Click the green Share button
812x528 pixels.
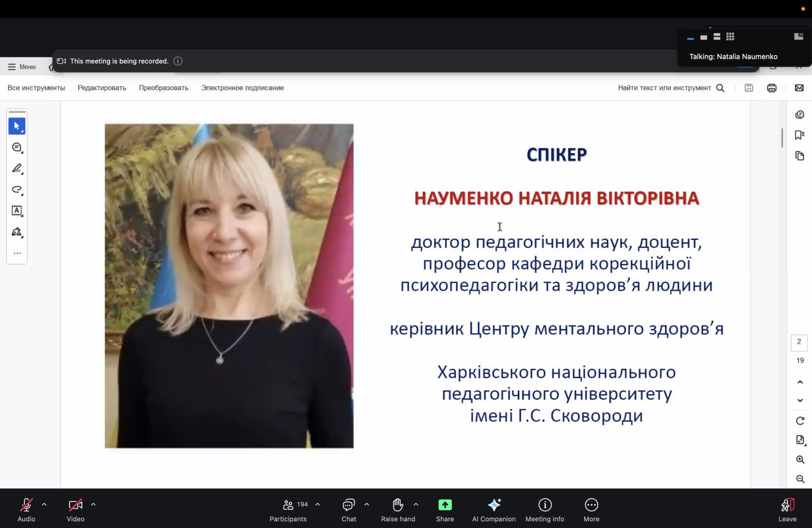(x=445, y=510)
